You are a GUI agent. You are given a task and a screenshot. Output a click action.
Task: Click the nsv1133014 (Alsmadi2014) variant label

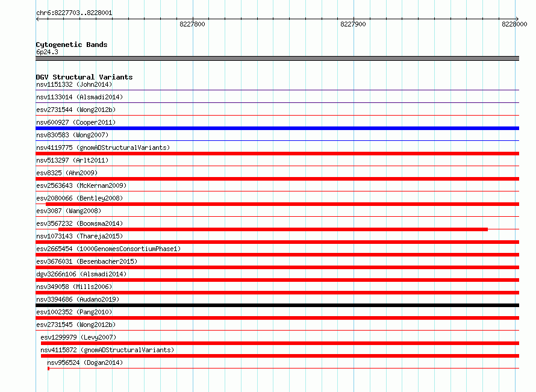[x=79, y=97]
